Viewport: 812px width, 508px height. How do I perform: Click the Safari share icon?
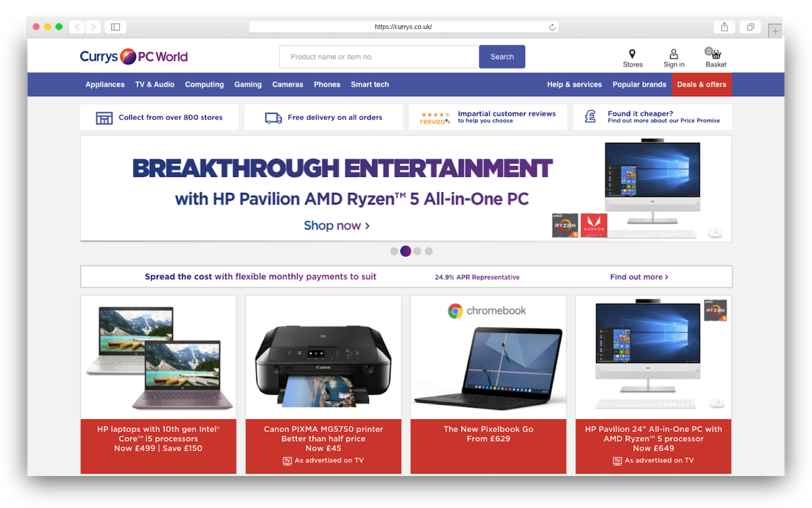[724, 27]
